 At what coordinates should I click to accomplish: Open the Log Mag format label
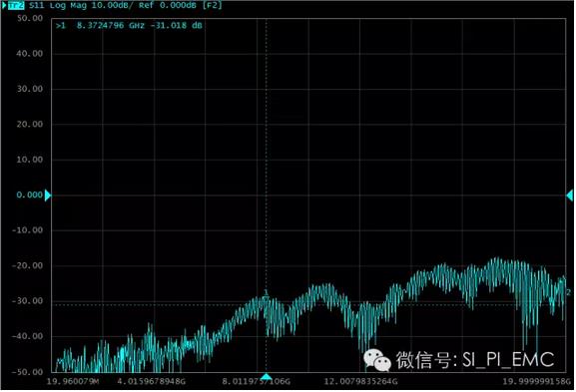[x=69, y=6]
